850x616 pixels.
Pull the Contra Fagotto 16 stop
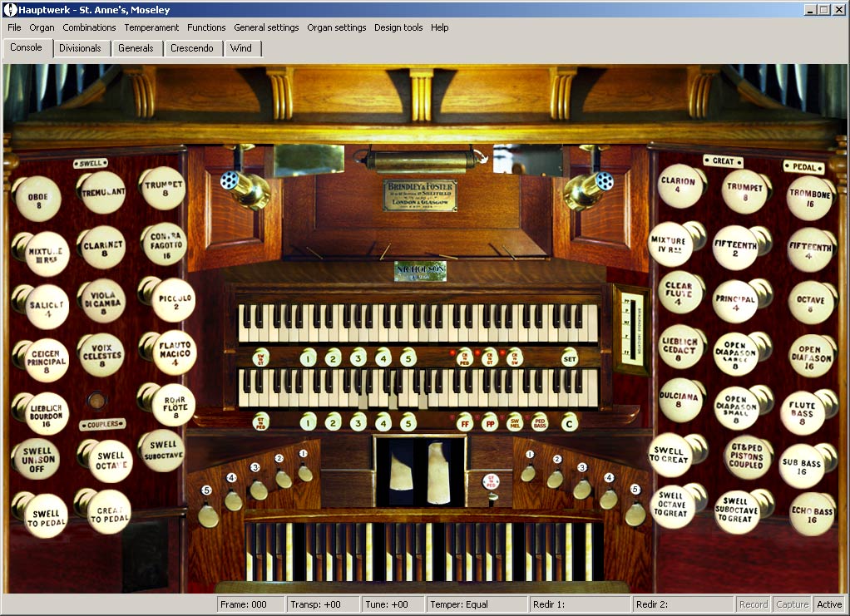coord(166,244)
